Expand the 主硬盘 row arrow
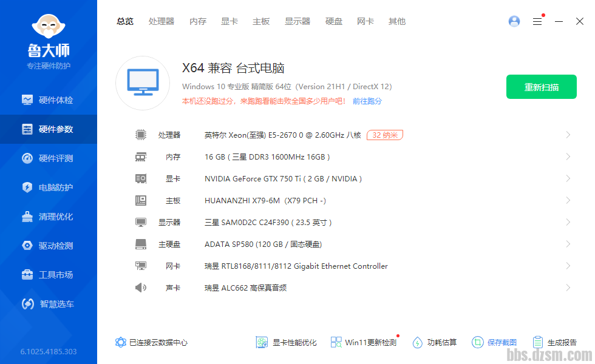Screen dimensions: 595x364 [x=568, y=244]
